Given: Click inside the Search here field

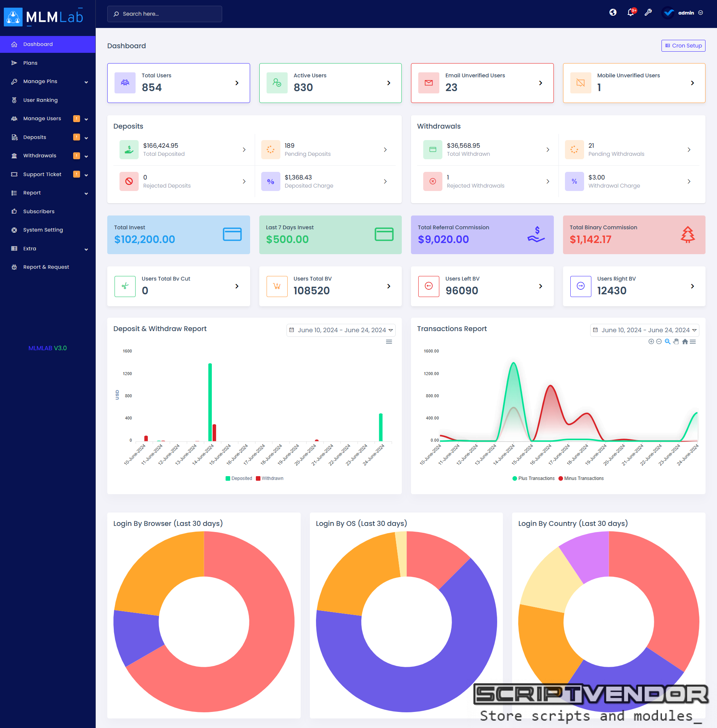Looking at the screenshot, I should 165,14.
